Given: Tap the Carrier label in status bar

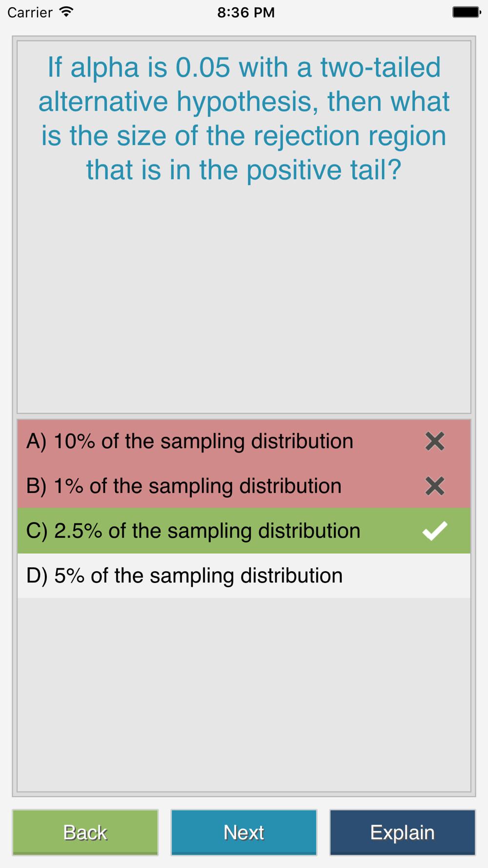Looking at the screenshot, I should [30, 12].
